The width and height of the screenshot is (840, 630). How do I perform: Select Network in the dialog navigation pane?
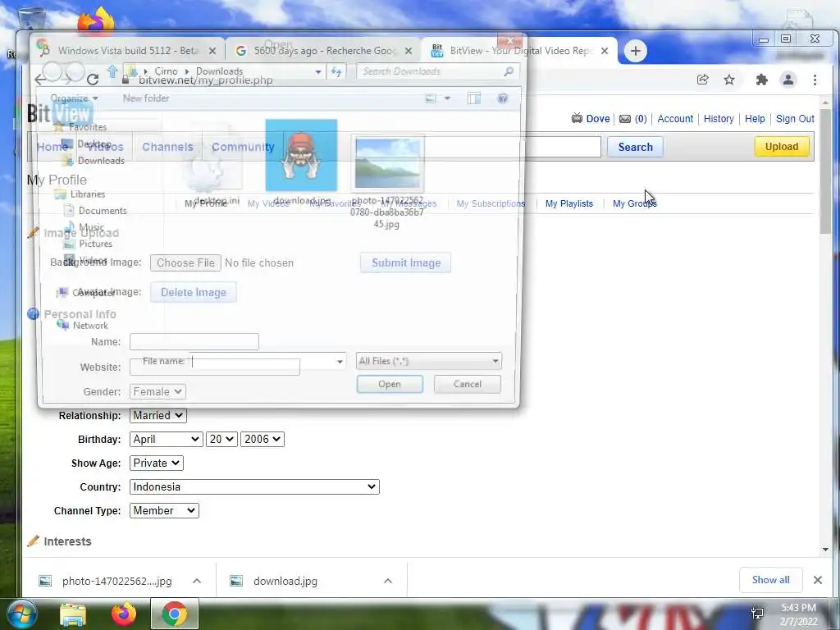(90, 326)
